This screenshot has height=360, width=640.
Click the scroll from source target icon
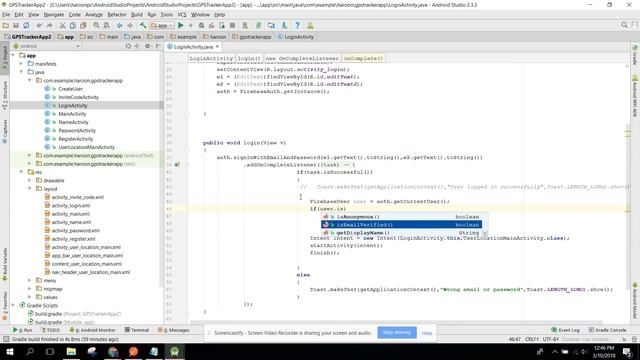128,46
